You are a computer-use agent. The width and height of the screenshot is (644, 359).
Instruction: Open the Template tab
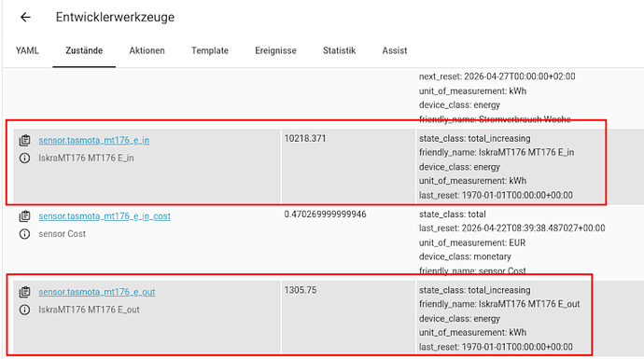pos(210,51)
